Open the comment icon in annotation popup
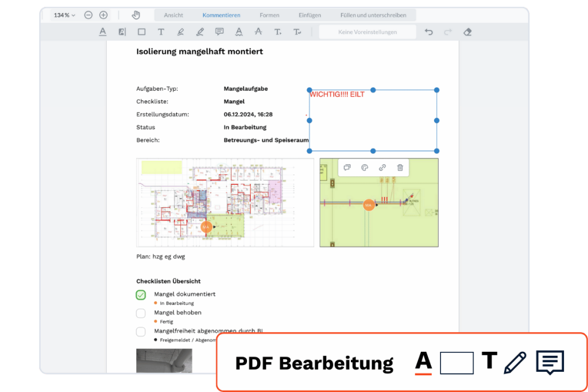588x392 pixels. point(347,168)
